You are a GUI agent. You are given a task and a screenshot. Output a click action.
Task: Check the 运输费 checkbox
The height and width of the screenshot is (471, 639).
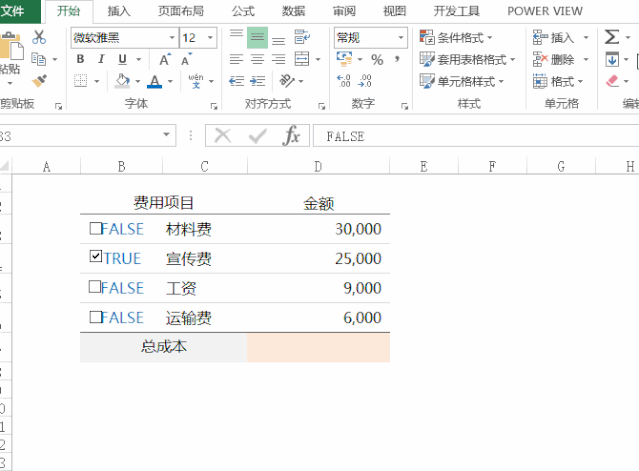[x=96, y=317]
